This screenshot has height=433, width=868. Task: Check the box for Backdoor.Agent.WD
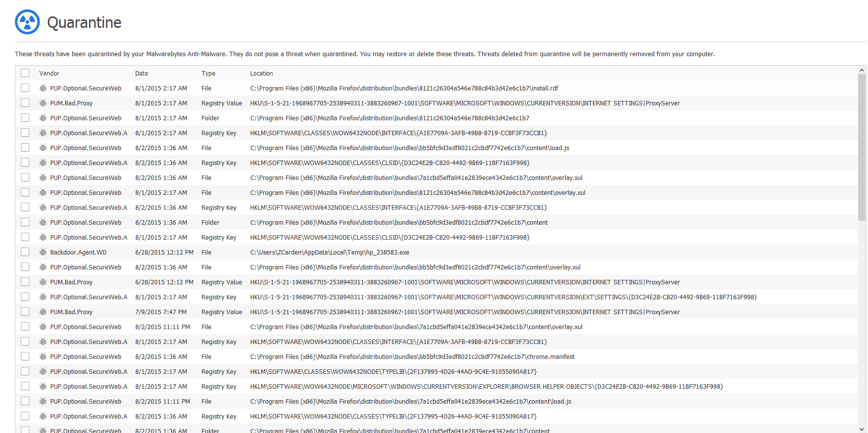[x=25, y=252]
